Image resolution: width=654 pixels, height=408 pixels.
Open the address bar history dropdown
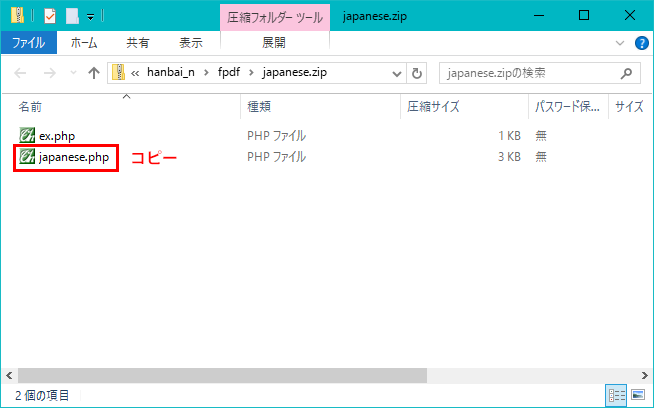point(397,73)
